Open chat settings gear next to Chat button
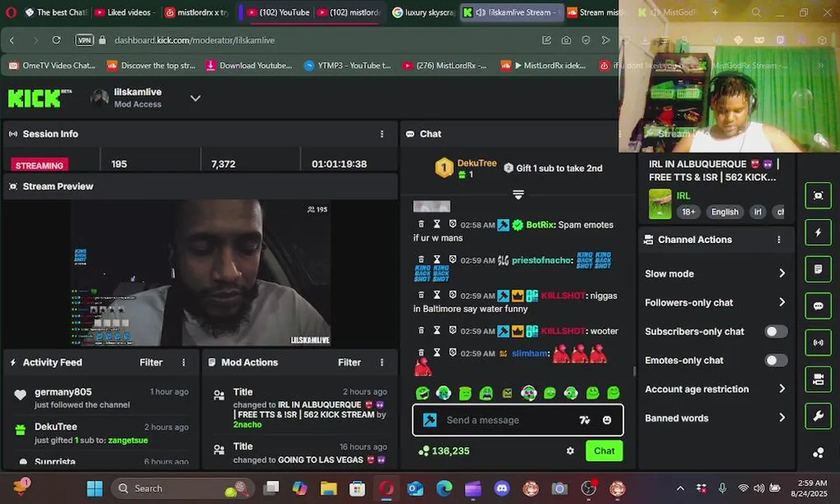The image size is (840, 504). 570,451
